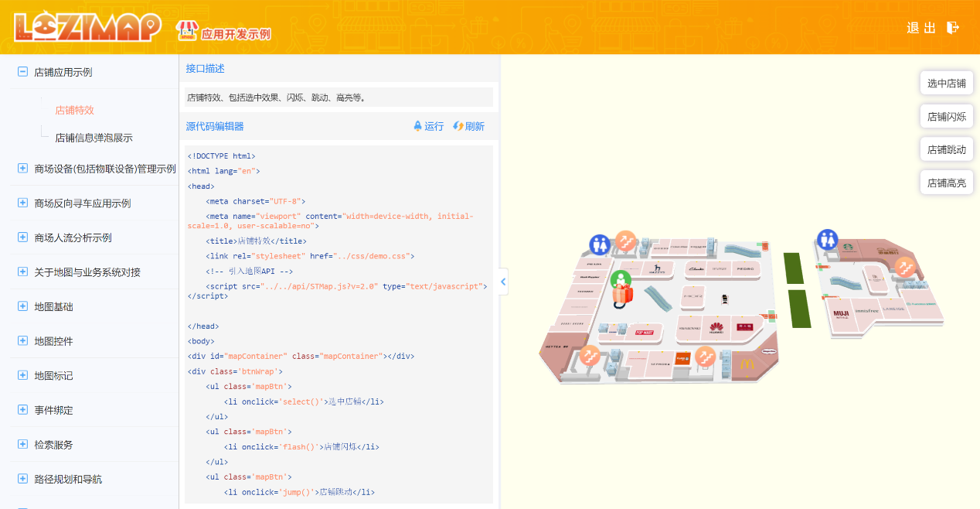The image size is (980, 509).
Task: Click the restroom icon on the left building
Action: (601, 245)
